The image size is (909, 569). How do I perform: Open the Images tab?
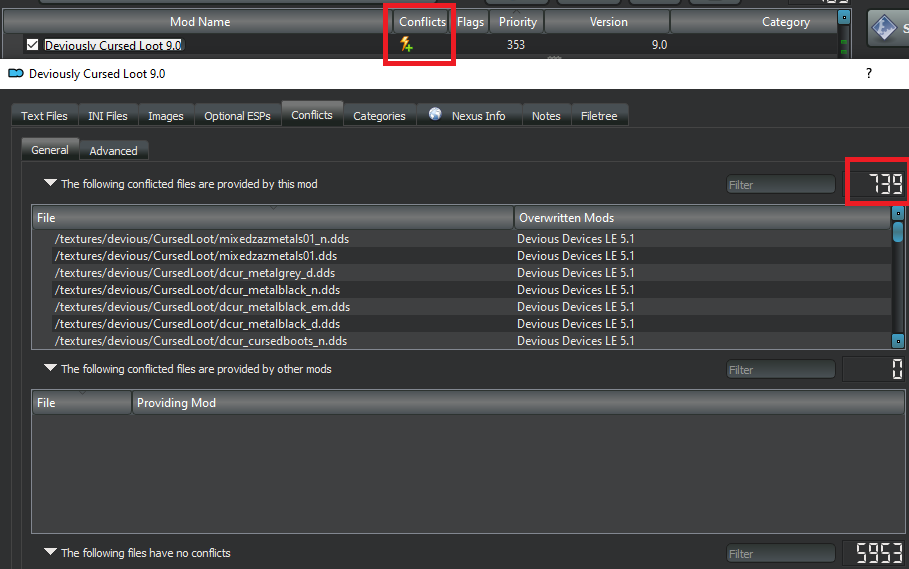click(x=166, y=116)
